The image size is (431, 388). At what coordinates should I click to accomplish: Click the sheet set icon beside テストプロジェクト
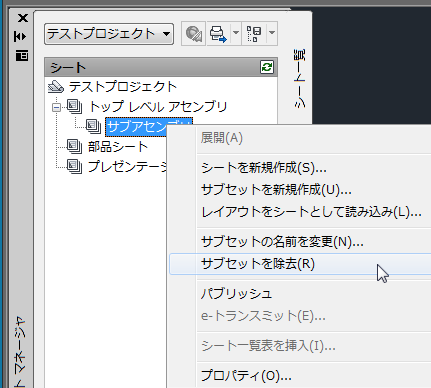click(x=56, y=87)
